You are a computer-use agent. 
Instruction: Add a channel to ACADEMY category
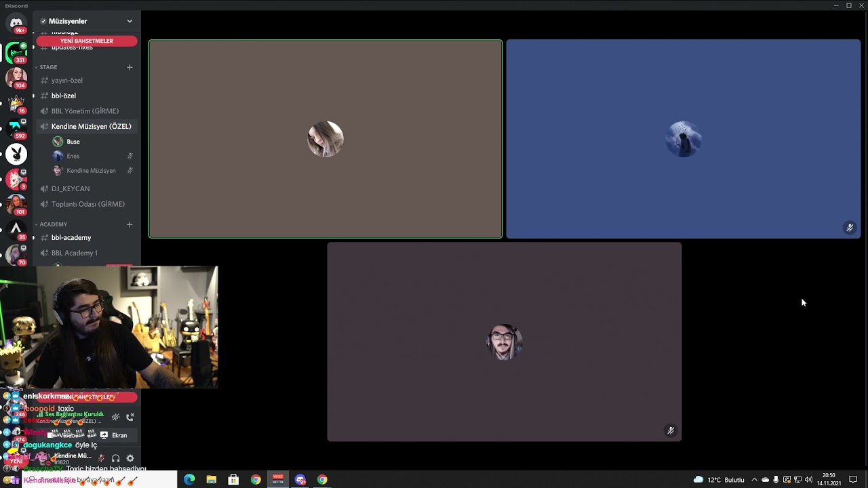[130, 224]
